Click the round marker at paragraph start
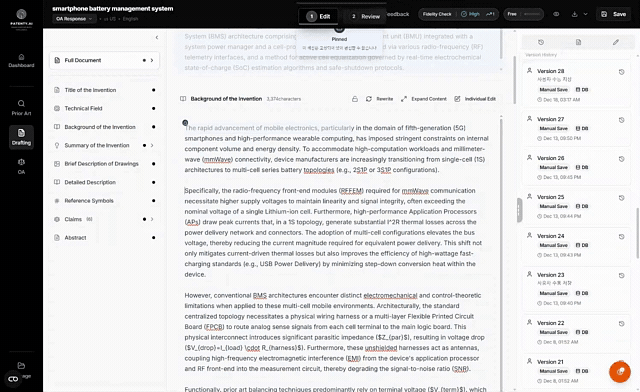The image size is (640, 392). [x=185, y=122]
